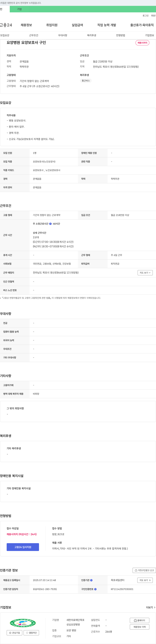
Task: Block listing with 열람차단 button
Action: point(31,633)
